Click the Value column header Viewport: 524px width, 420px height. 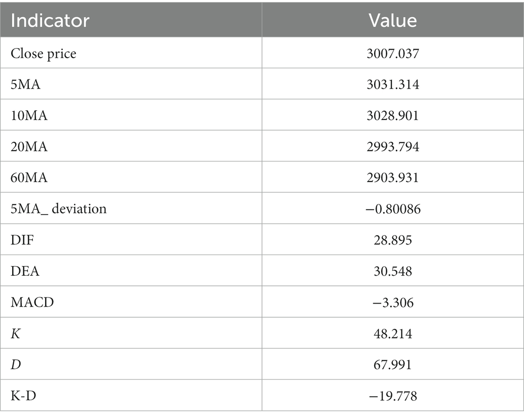click(x=393, y=20)
